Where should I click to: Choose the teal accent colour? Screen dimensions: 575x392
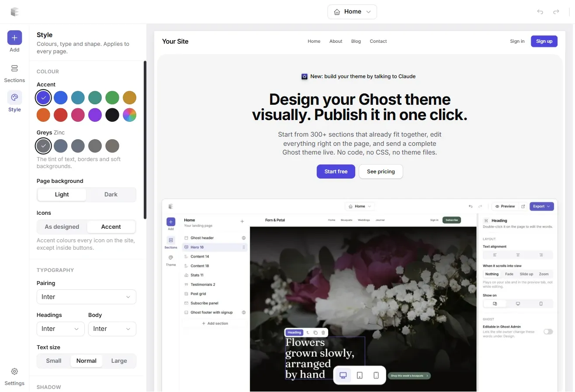click(95, 98)
